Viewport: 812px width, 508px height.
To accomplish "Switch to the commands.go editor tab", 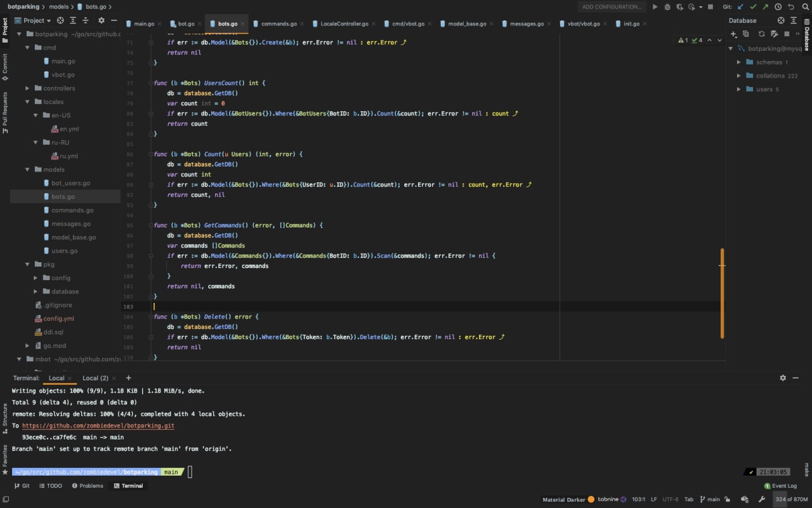I will pos(278,23).
